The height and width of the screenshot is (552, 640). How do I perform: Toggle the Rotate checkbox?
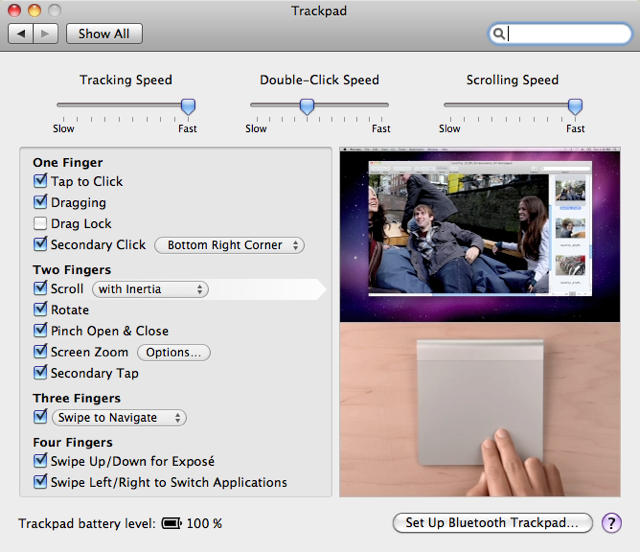[40, 309]
